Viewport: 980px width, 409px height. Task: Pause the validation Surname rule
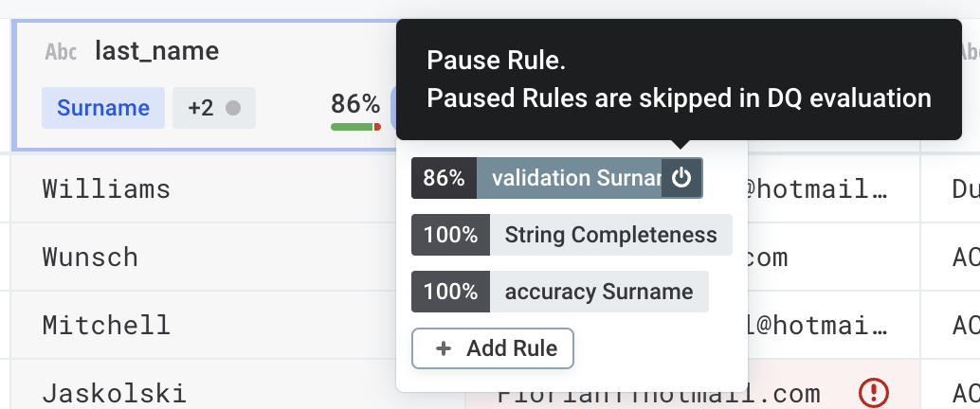681,178
